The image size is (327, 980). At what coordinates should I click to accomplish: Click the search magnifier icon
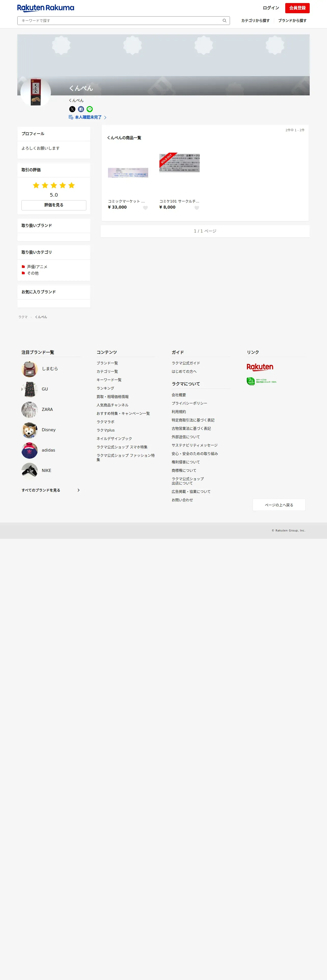225,21
